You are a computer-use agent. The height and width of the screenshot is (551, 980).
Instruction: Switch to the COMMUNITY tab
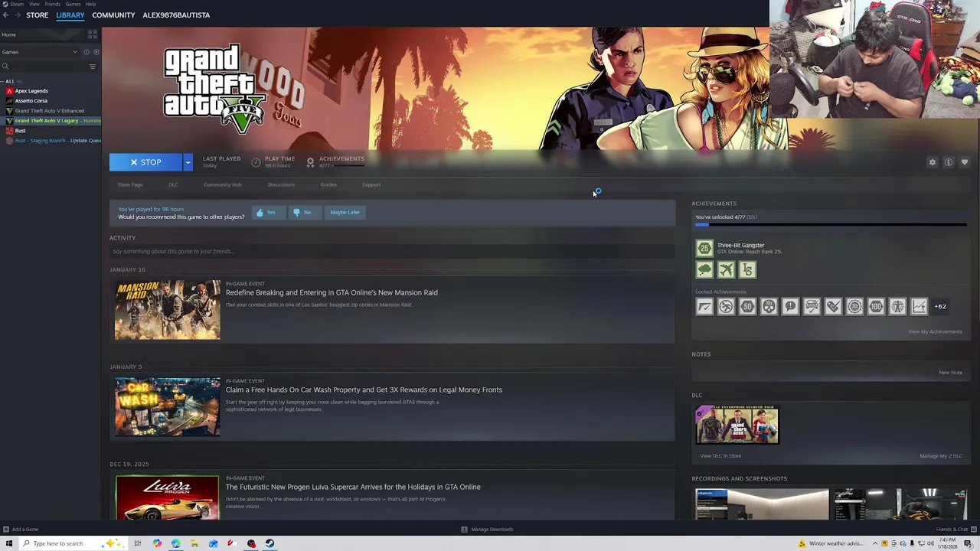point(113,15)
